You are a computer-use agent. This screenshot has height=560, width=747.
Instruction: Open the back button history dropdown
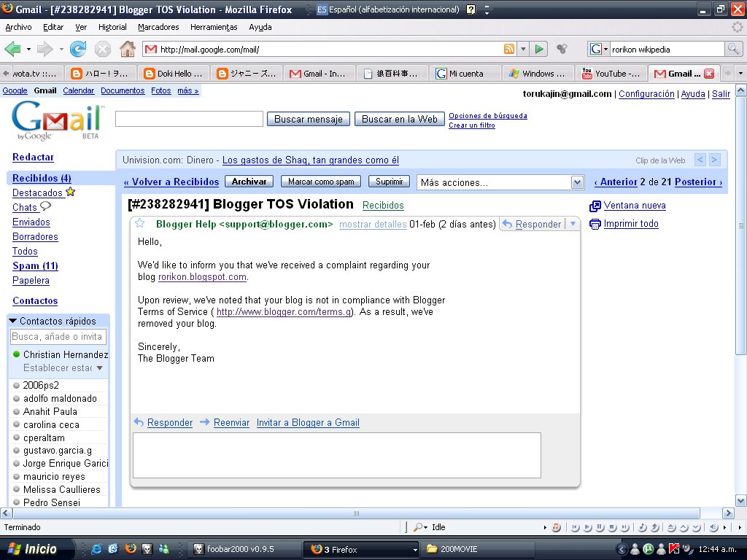click(28, 49)
